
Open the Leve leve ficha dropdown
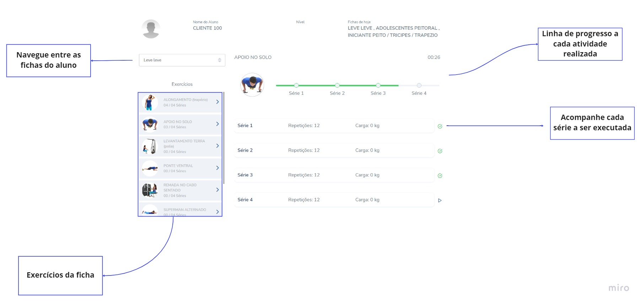coord(182,60)
